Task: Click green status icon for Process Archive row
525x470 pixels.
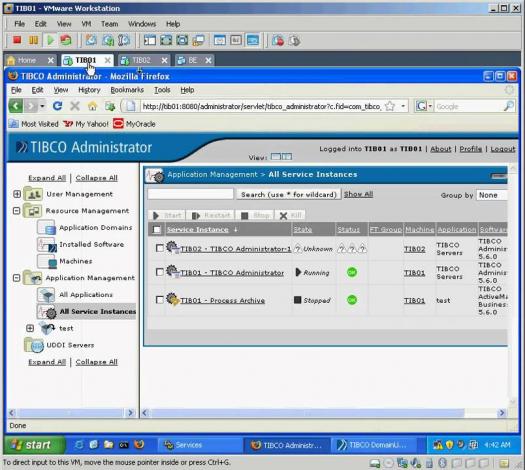Action: [352, 300]
